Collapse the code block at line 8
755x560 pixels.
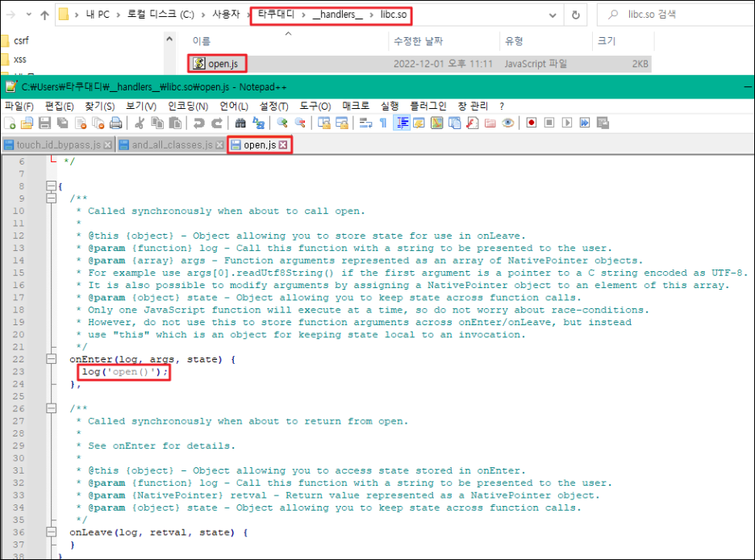[51, 186]
